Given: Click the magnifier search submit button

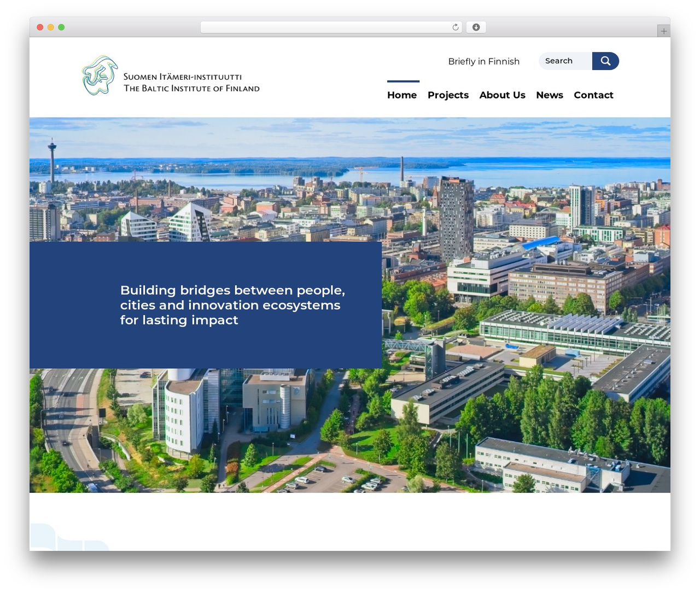Looking at the screenshot, I should click(605, 61).
